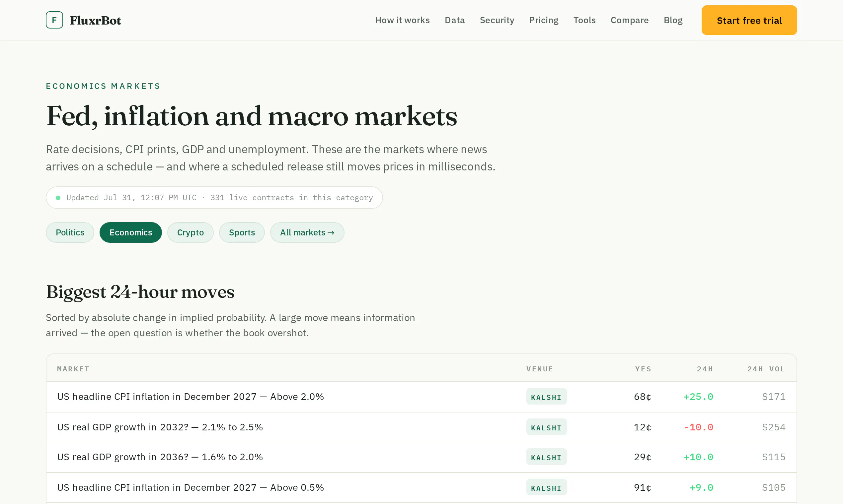Click the 24H change column header

[705, 369]
